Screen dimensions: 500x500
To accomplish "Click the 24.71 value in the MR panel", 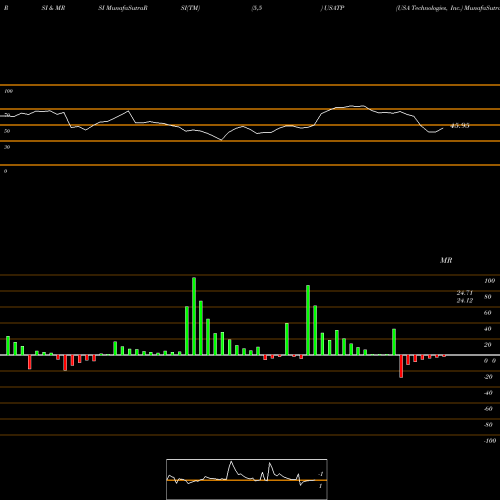I will tap(465, 293).
